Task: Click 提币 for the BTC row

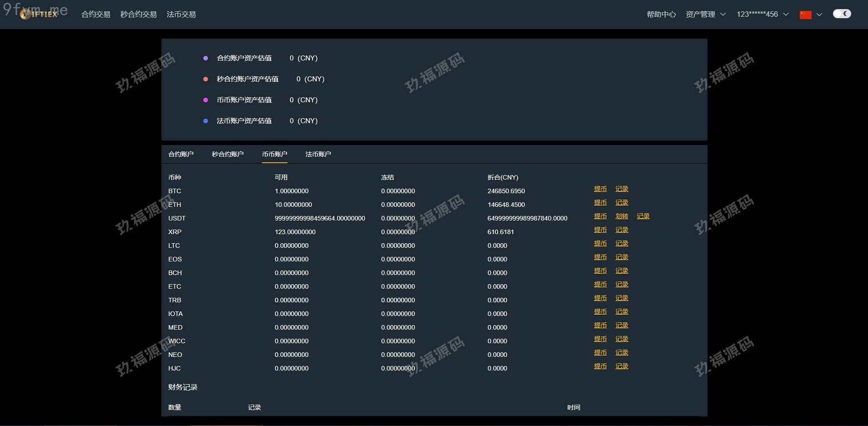Action: (600, 189)
